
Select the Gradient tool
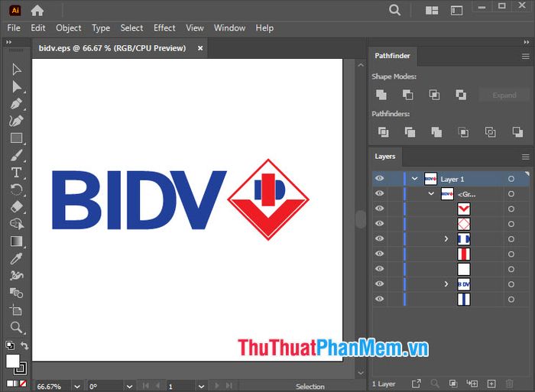(x=16, y=241)
